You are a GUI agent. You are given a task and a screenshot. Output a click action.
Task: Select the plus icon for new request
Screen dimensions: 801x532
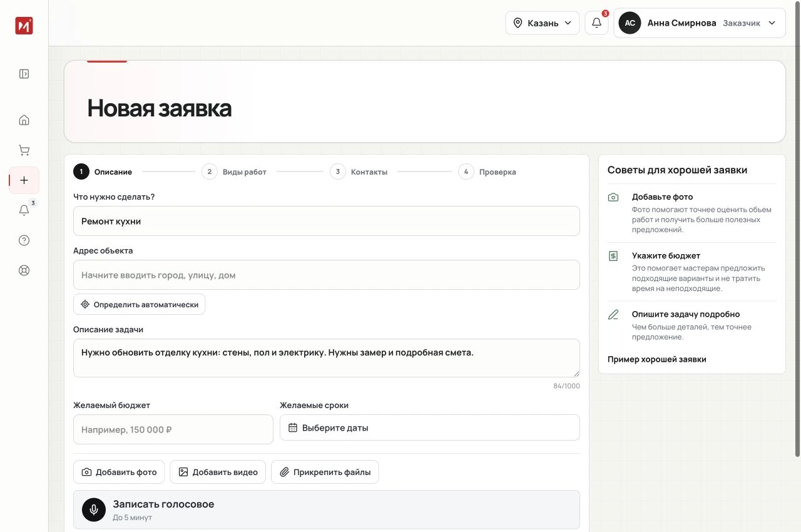coord(24,180)
